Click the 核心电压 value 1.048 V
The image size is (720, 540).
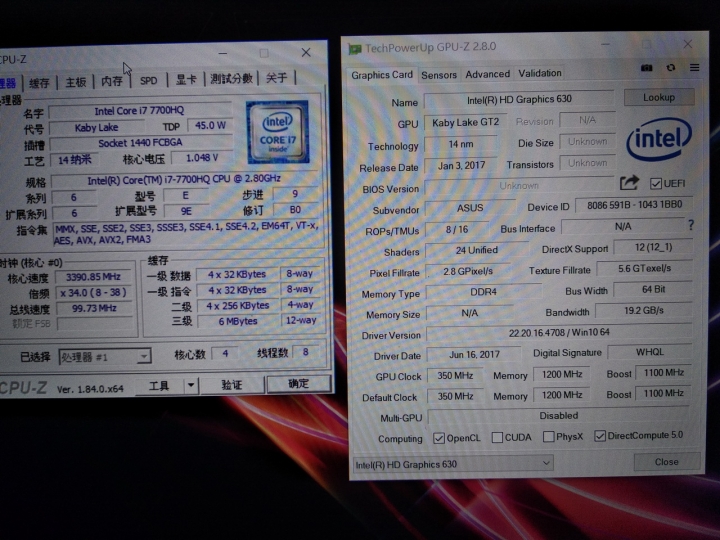(202, 158)
